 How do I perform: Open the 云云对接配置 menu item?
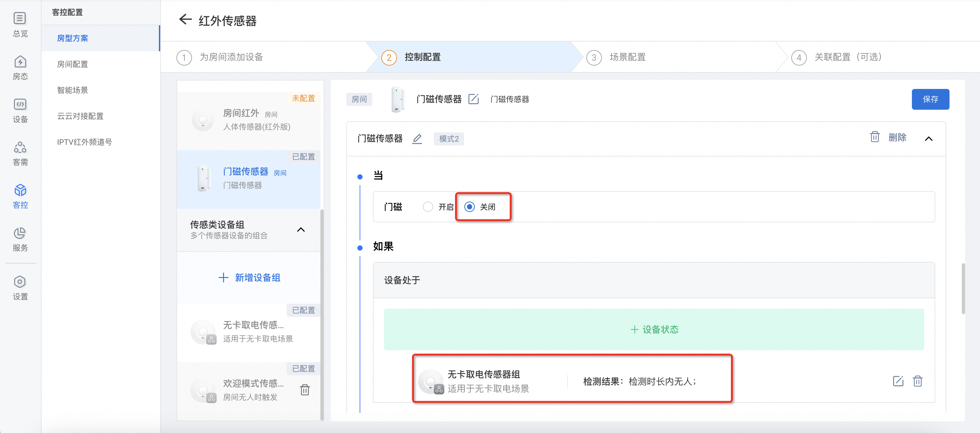tap(101, 116)
